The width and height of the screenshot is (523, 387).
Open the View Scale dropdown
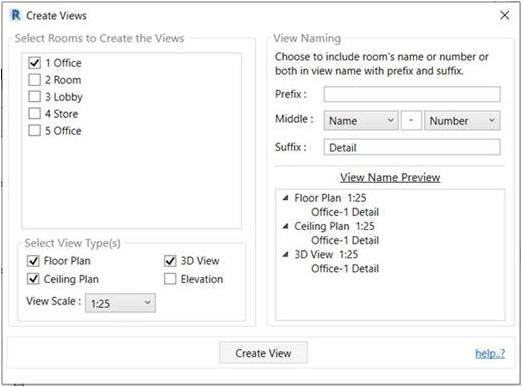[x=120, y=303]
